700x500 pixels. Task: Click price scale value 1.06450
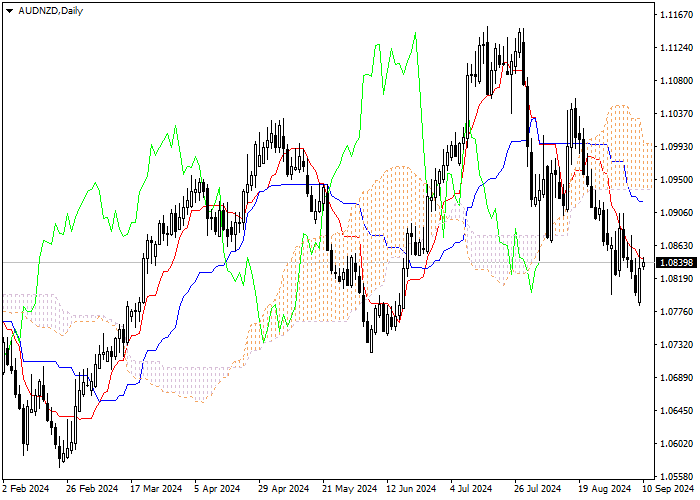click(676, 411)
